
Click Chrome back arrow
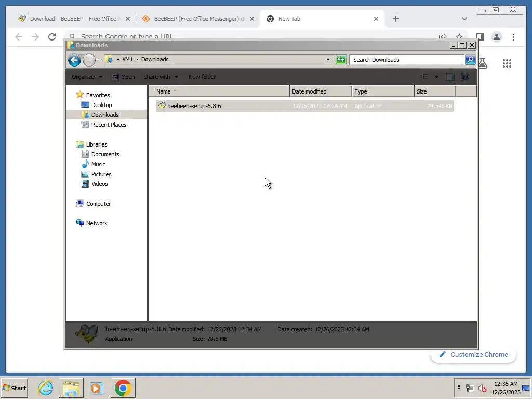19,37
